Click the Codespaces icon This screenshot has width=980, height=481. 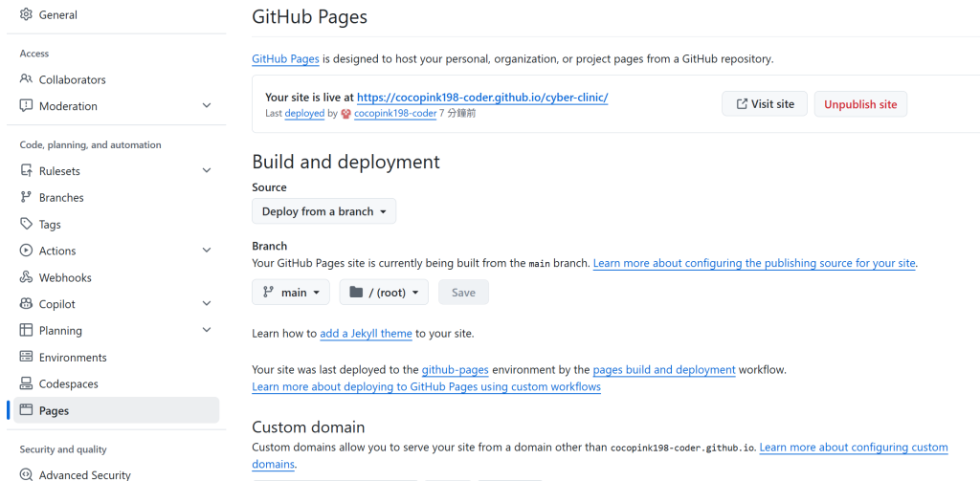point(26,383)
